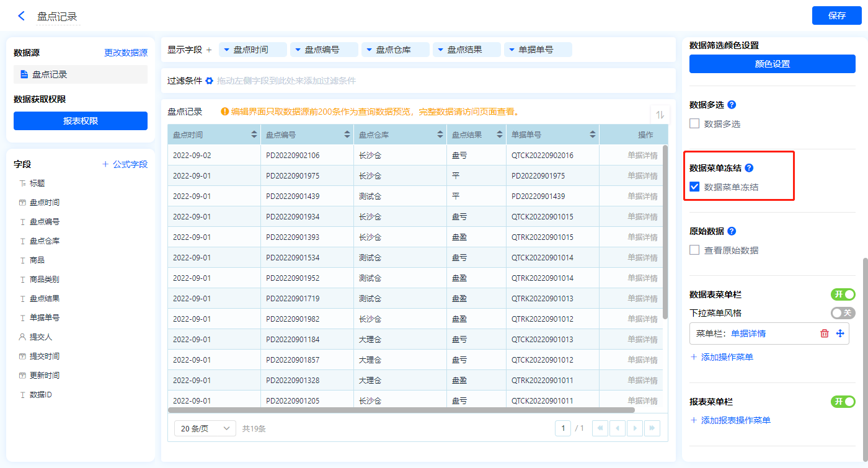Uncheck the 数据菜单冻结 checkbox
Screen dimensions: 868x468
(694, 187)
